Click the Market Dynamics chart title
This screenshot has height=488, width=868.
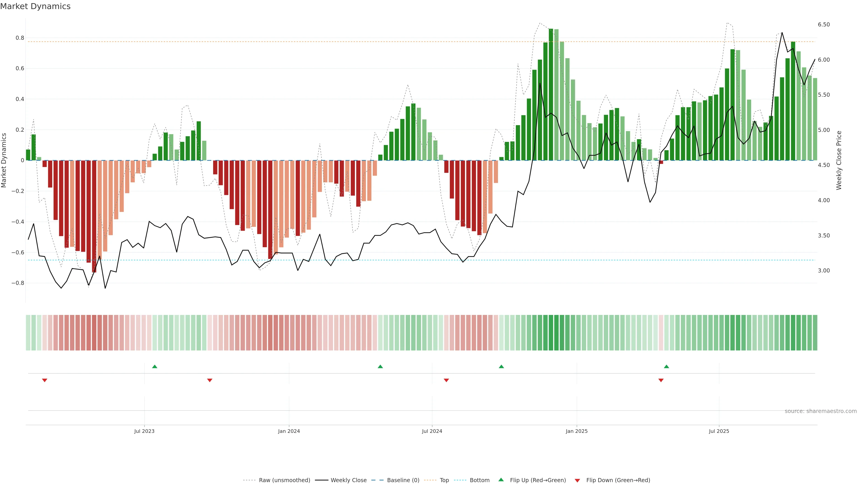[35, 6]
